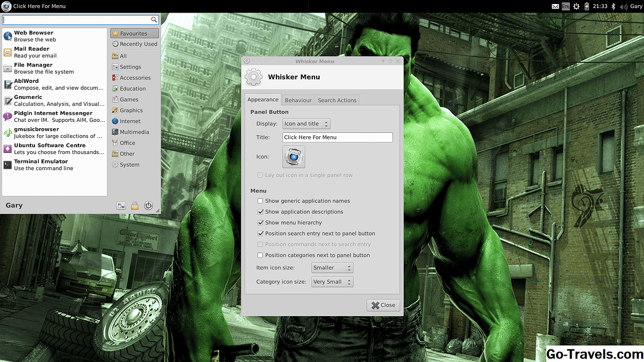The image size is (644, 362).
Task: Select the Recently Used category
Action: [135, 44]
